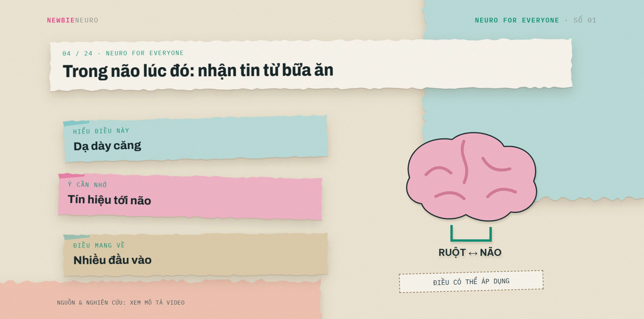Click the 'RUỘT ↔ NÃO' caption
The width and height of the screenshot is (644, 319).
point(470,252)
